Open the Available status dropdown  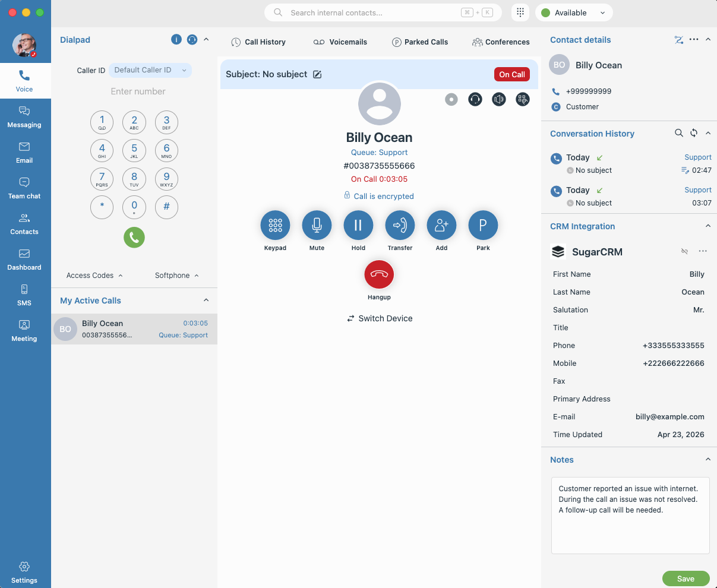tap(573, 12)
